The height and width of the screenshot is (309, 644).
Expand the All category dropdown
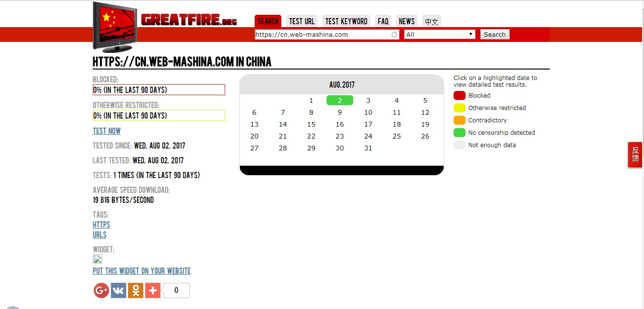(440, 34)
